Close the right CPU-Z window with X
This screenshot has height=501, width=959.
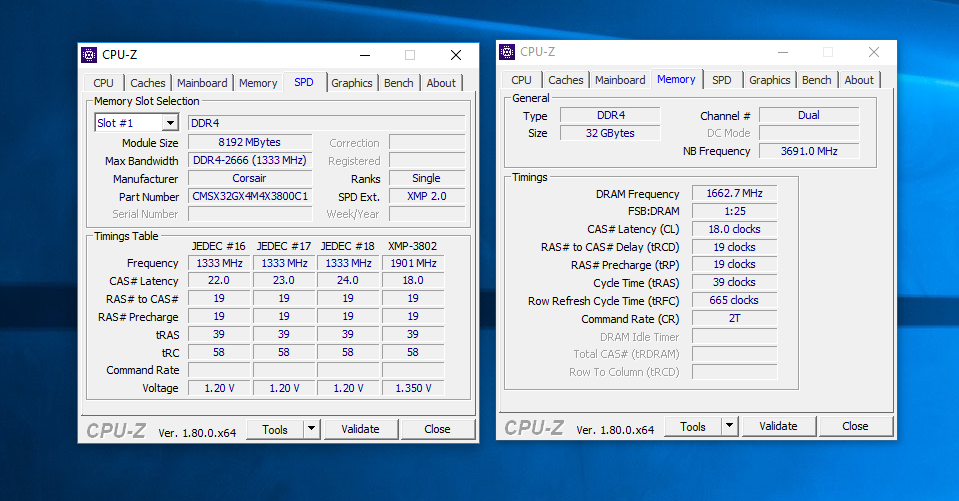tap(873, 52)
